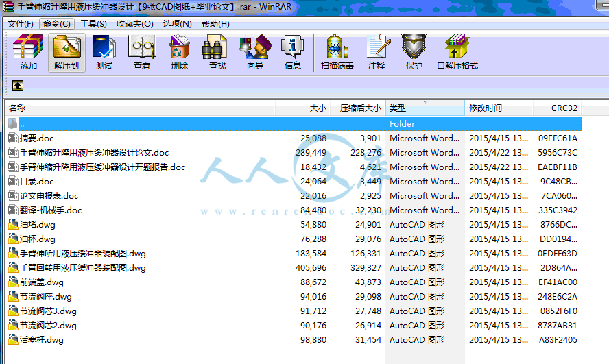Select file name 手臂伸缩升降用液压缓冲器设计论文.doc
This screenshot has width=609, height=364.
[95, 152]
